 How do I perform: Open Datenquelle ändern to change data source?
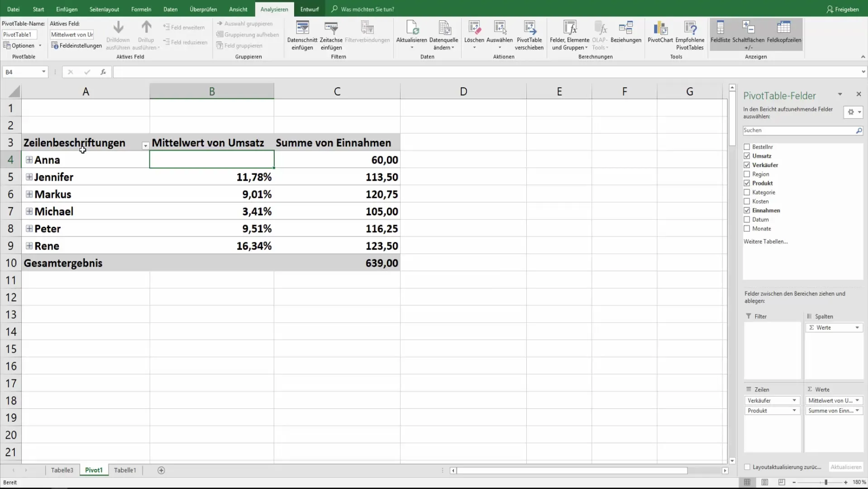point(444,35)
